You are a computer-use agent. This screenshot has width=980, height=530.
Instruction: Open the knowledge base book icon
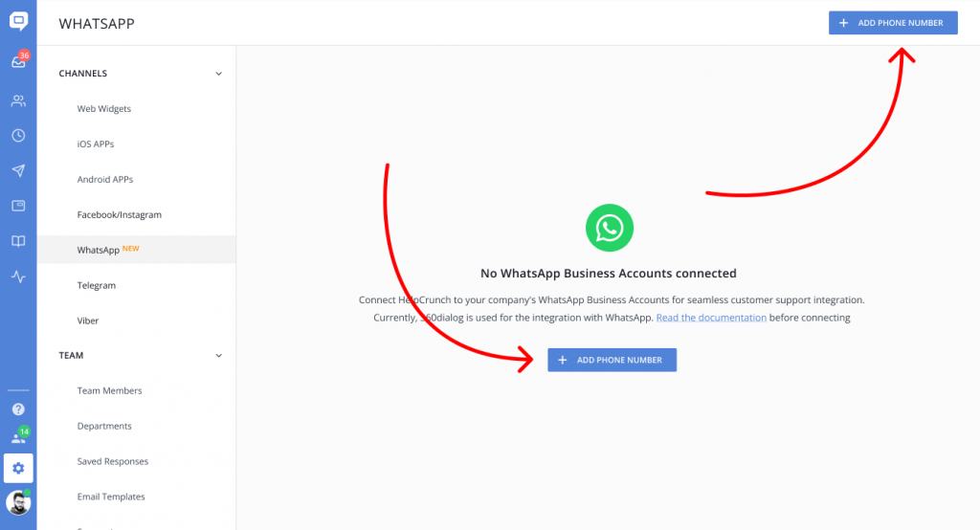[18, 241]
